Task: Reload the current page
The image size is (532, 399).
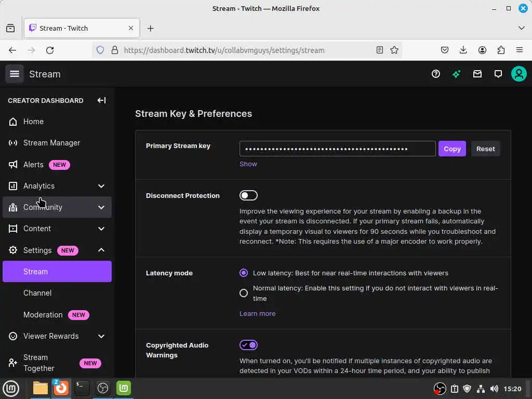Action: (x=50, y=50)
